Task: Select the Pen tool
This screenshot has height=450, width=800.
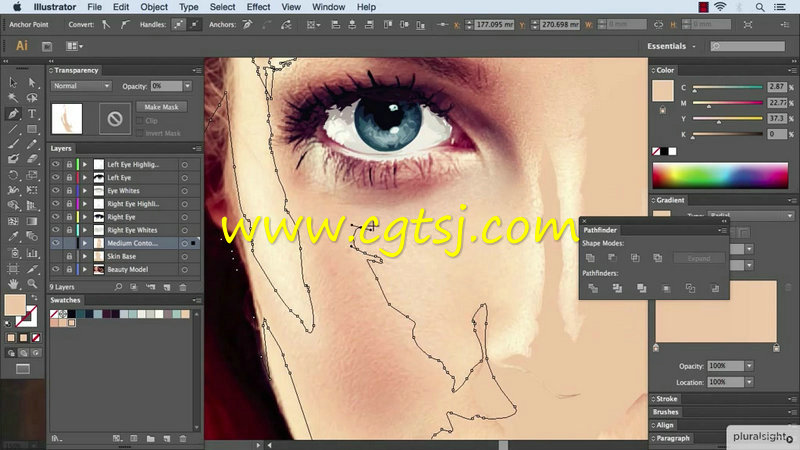Action: (13, 113)
